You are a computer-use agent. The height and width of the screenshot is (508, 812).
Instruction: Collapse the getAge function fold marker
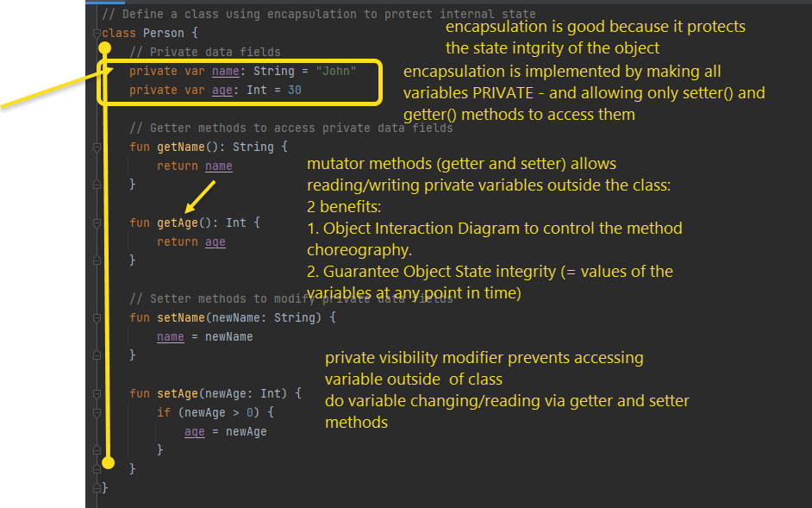pyautogui.click(x=97, y=223)
